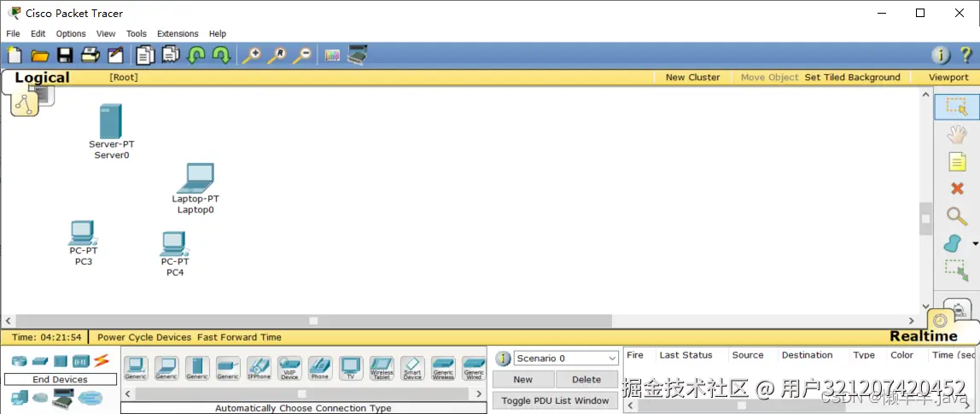Open the Scenario 0 dropdown
980x414 pixels.
pyautogui.click(x=566, y=359)
